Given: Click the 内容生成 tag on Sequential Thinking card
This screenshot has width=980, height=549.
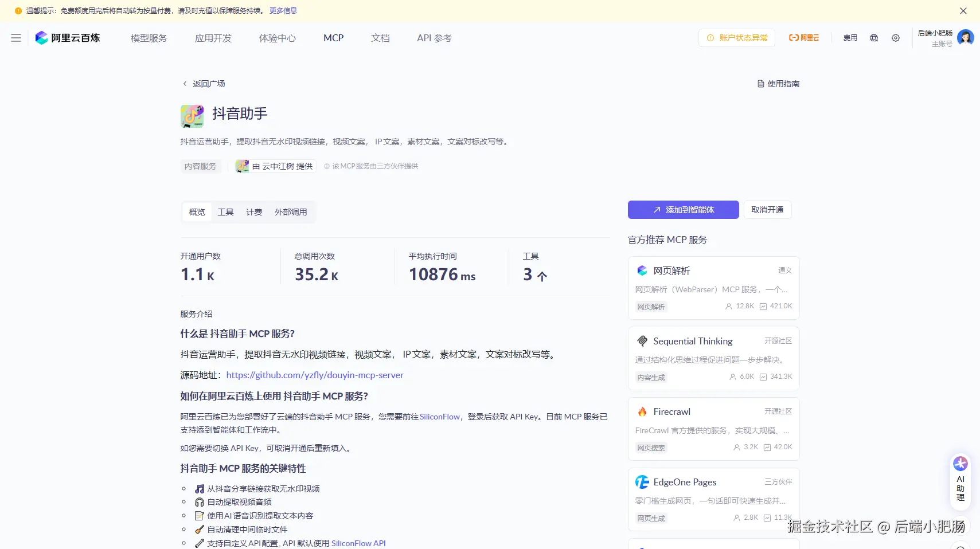Looking at the screenshot, I should pyautogui.click(x=651, y=378).
